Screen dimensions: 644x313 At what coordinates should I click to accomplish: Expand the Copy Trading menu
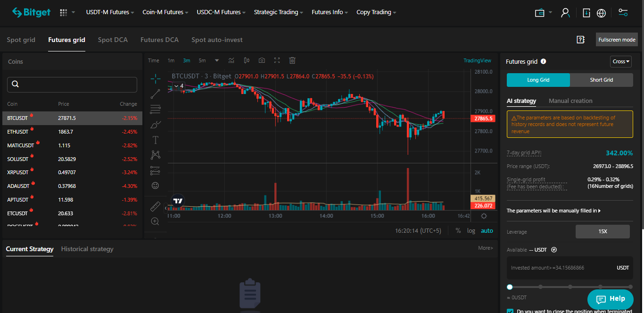pyautogui.click(x=376, y=12)
